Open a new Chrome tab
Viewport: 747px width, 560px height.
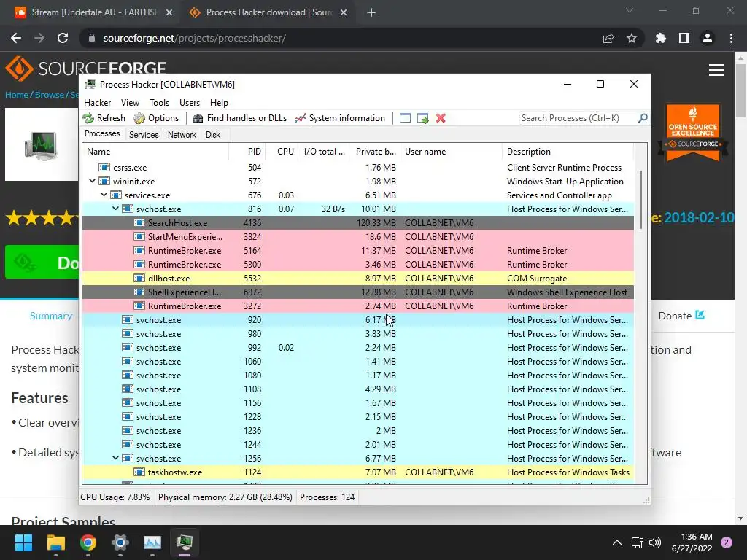point(371,12)
